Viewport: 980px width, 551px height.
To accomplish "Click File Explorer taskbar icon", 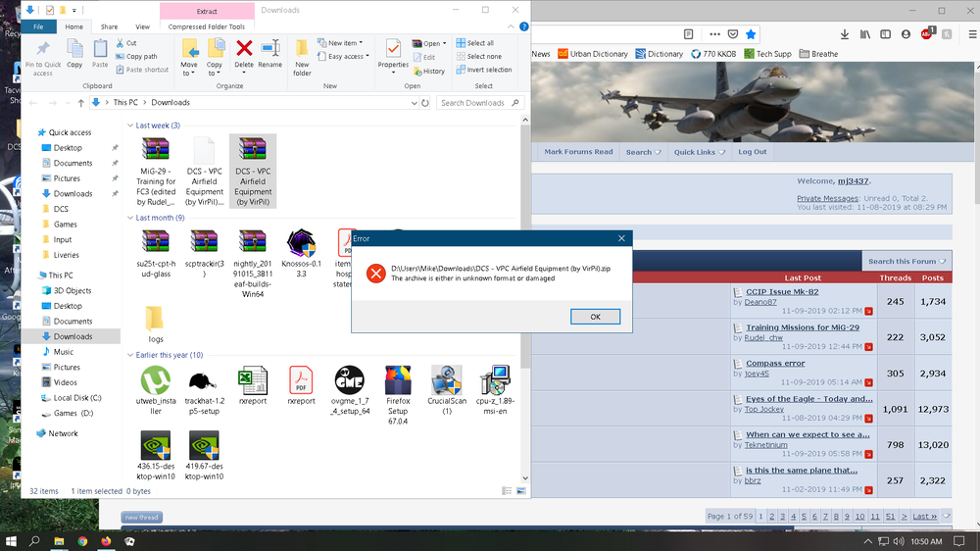I will [59, 541].
